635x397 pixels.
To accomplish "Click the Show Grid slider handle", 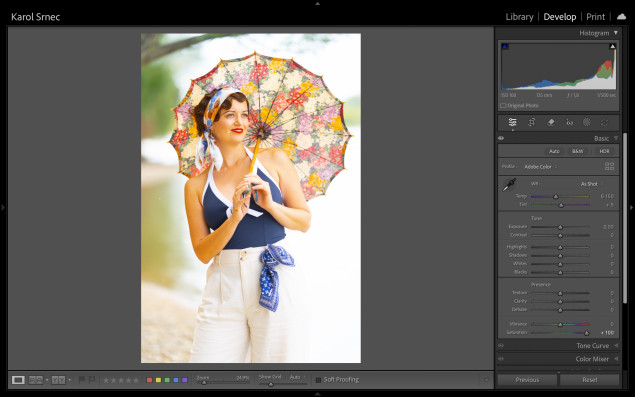I will coord(271,384).
